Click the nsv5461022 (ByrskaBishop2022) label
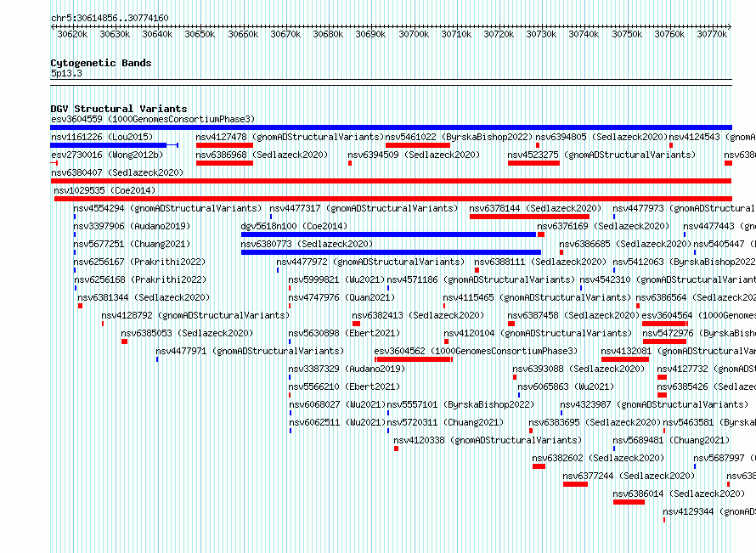756x553 pixels. click(x=459, y=137)
